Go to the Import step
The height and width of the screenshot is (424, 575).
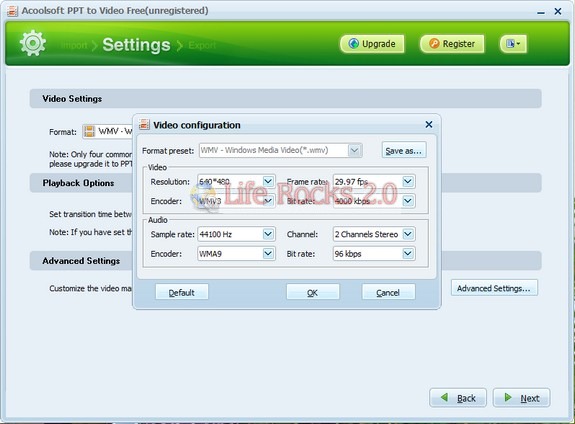point(74,45)
